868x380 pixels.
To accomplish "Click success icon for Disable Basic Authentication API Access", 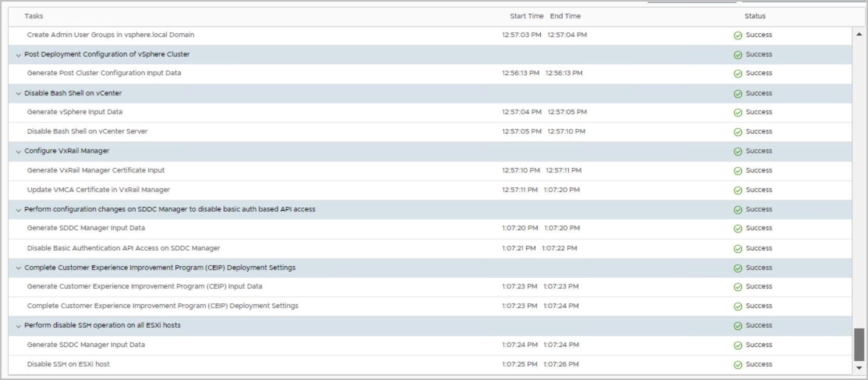I will (x=738, y=249).
